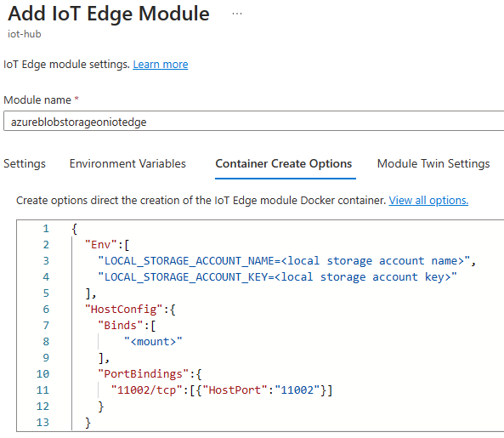The height and width of the screenshot is (438, 504).
Task: Click the Module name input field
Action: 253,122
